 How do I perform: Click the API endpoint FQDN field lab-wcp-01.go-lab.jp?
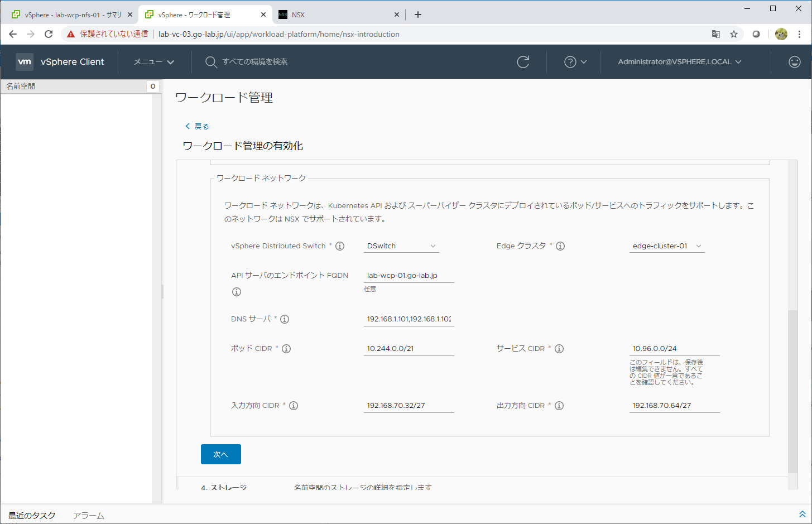tap(409, 276)
